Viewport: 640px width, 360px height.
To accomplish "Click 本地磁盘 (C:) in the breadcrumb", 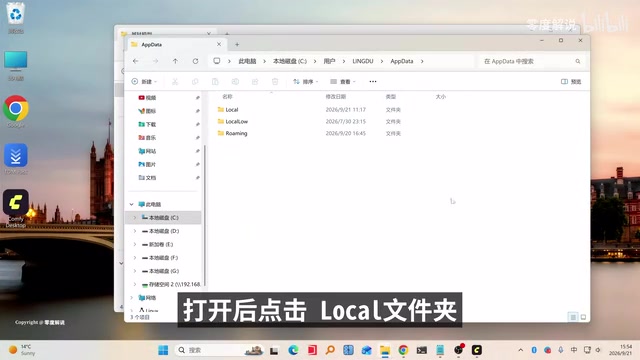I will (x=290, y=61).
